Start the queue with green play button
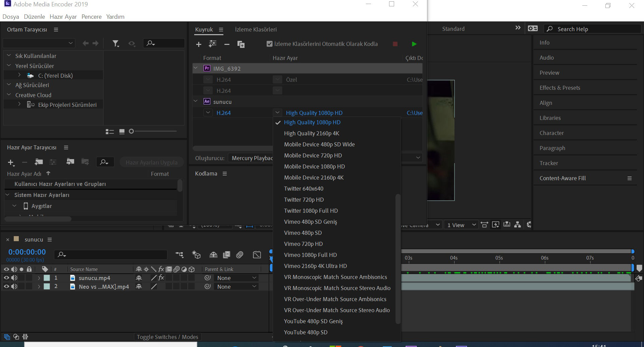 click(x=414, y=44)
